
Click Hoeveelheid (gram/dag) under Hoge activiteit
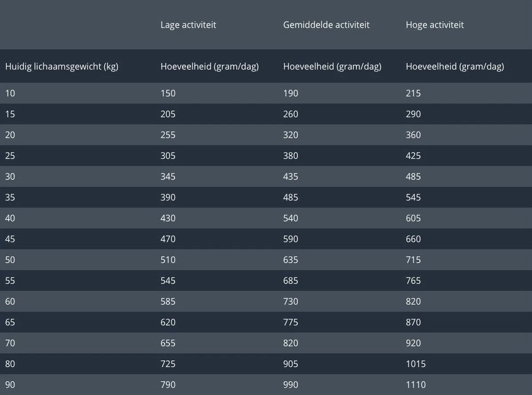455,66
